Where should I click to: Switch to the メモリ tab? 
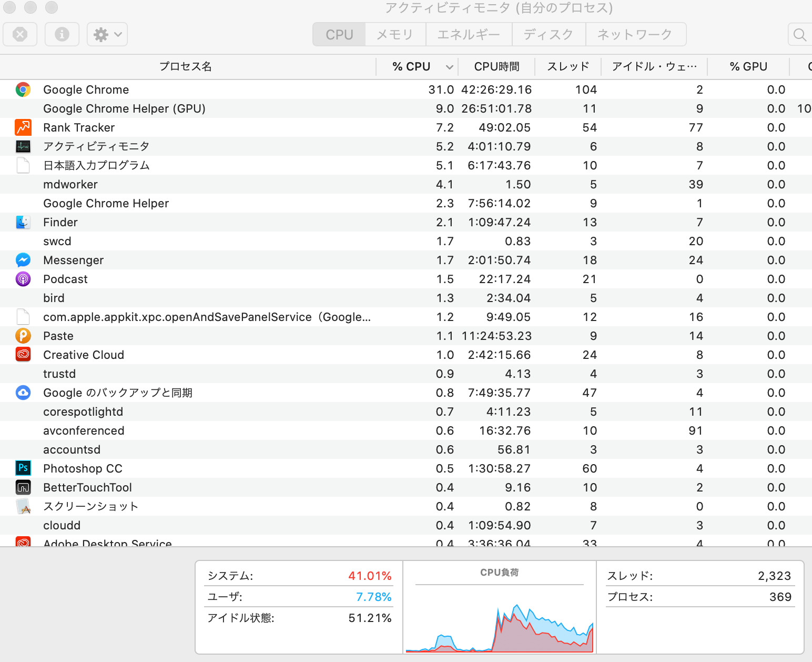tap(395, 35)
